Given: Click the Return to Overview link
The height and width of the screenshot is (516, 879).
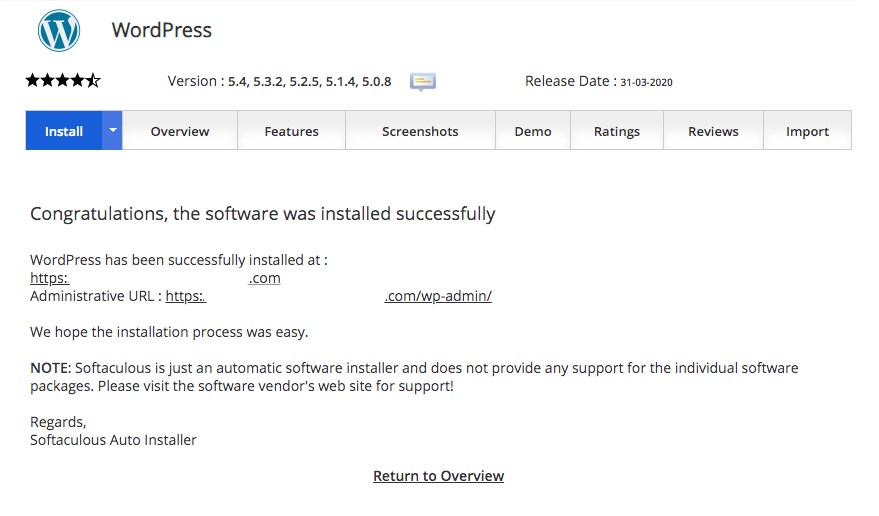Looking at the screenshot, I should pyautogui.click(x=438, y=476).
